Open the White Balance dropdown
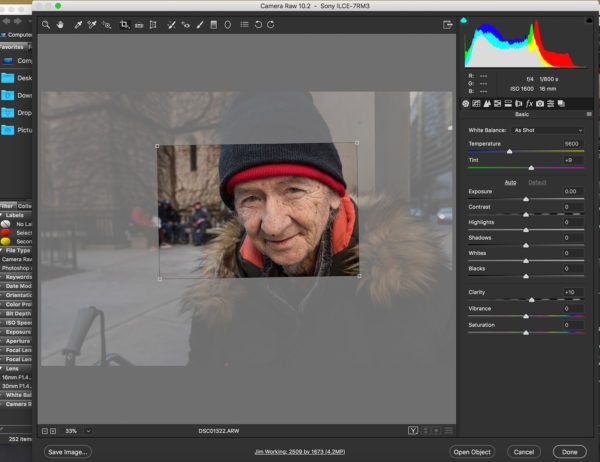Screen dimensions: 600x462 [x=548, y=130]
